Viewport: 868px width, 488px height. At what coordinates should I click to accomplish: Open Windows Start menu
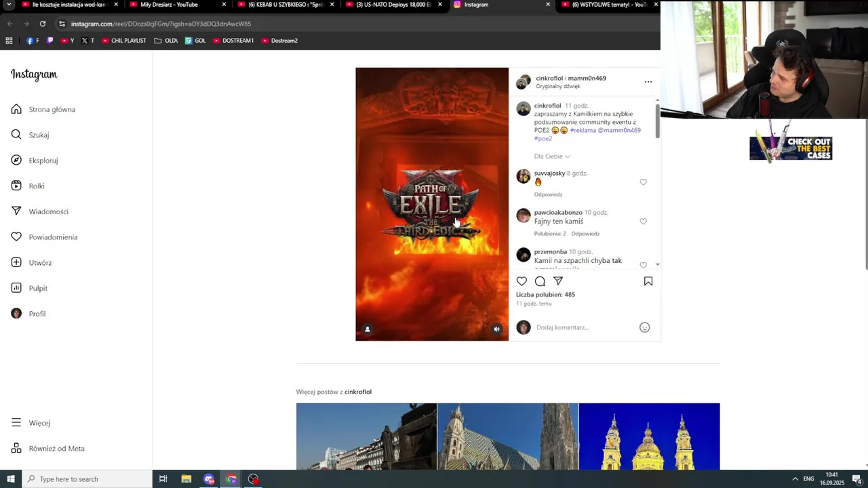10,479
